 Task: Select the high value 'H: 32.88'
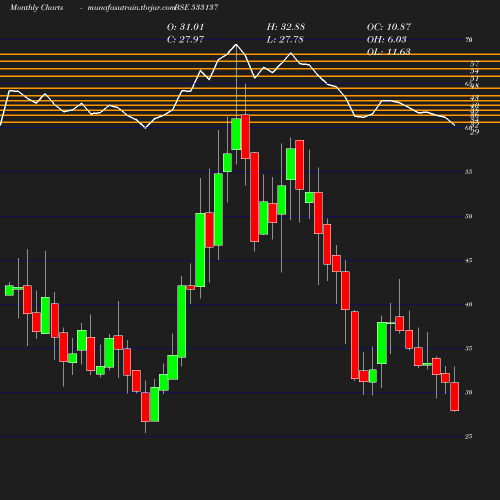click(286, 27)
